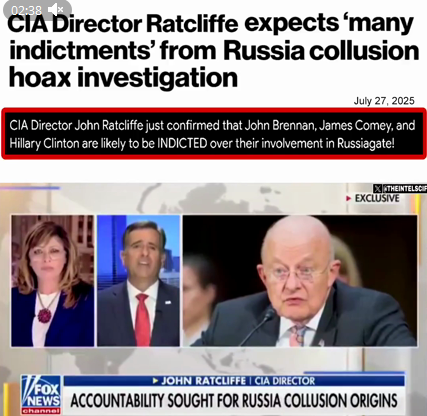Click the right video panel with the microphone

point(300,281)
